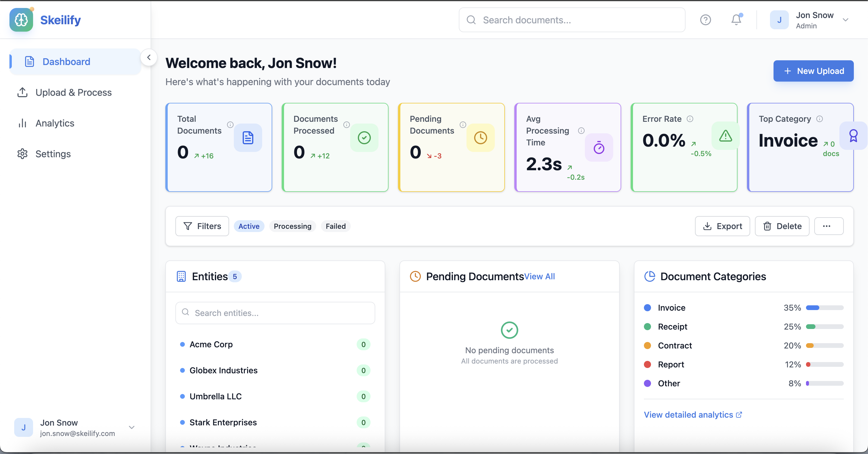Open Upload & Process in sidebar
Screen dimensions: 868x454
coord(74,93)
